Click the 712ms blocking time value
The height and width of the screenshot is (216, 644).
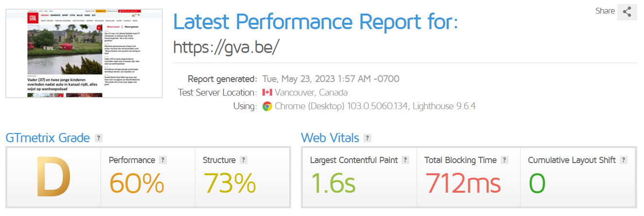463,183
